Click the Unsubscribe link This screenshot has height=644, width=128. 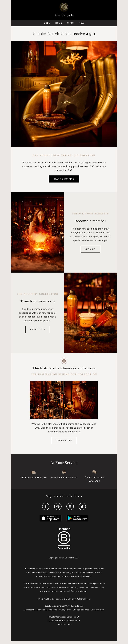click(x=30, y=610)
